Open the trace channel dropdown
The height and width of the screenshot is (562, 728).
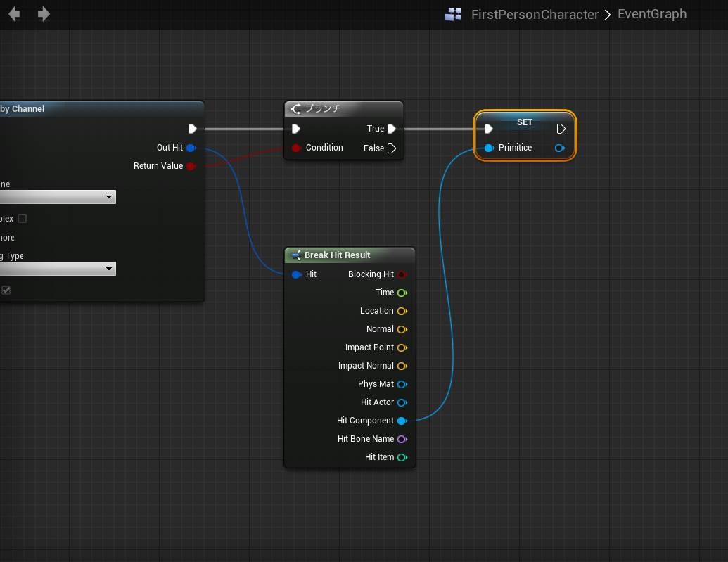click(58, 197)
